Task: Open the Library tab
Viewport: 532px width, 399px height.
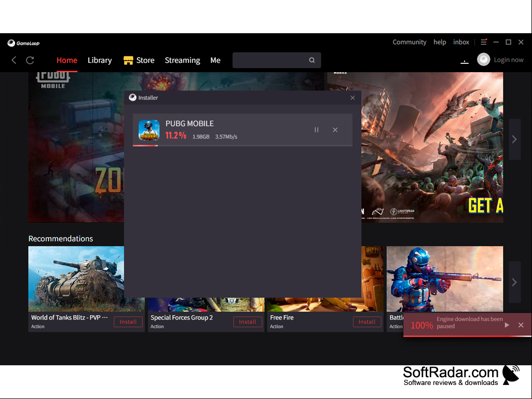Action: pos(100,60)
